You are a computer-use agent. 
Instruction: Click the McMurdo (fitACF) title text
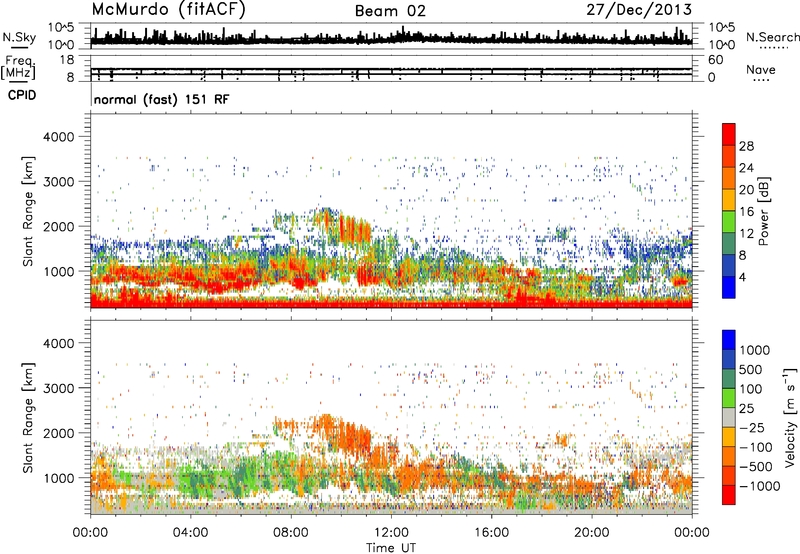click(168, 10)
